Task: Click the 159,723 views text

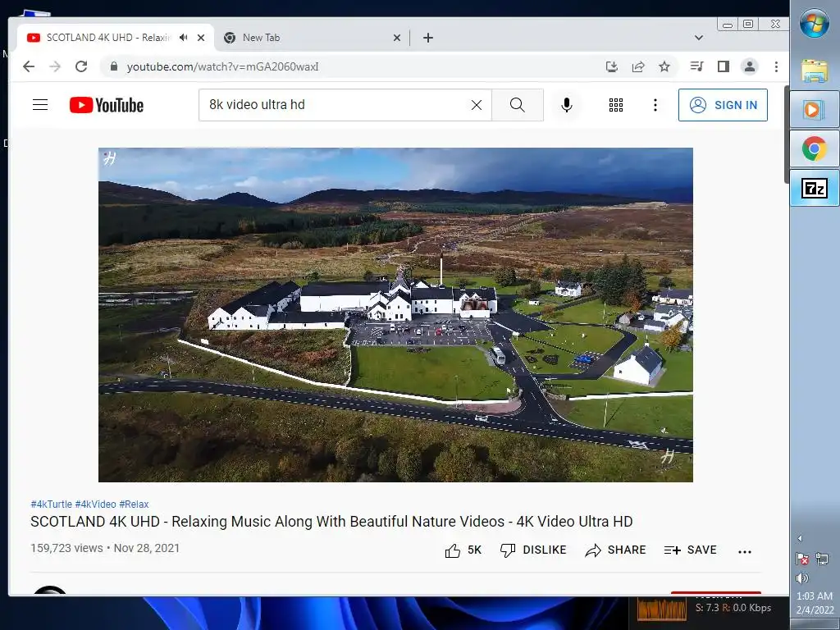Action: tap(66, 548)
